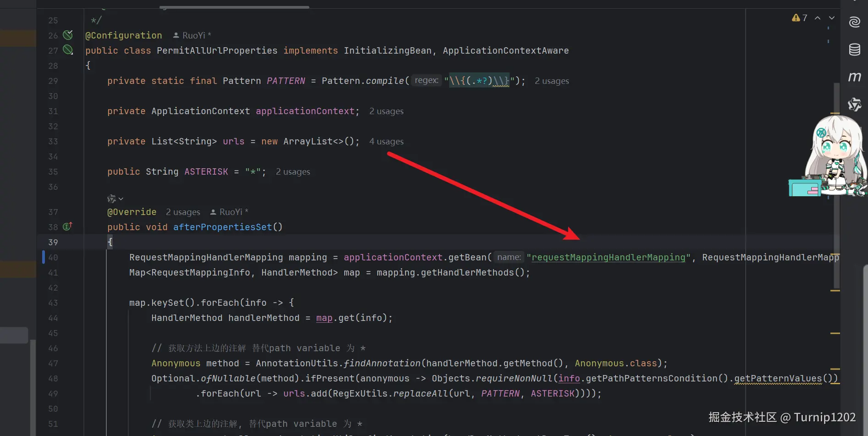Click the afterPropertiesSet method name
Viewport: 868px width, 436px height.
tap(223, 227)
